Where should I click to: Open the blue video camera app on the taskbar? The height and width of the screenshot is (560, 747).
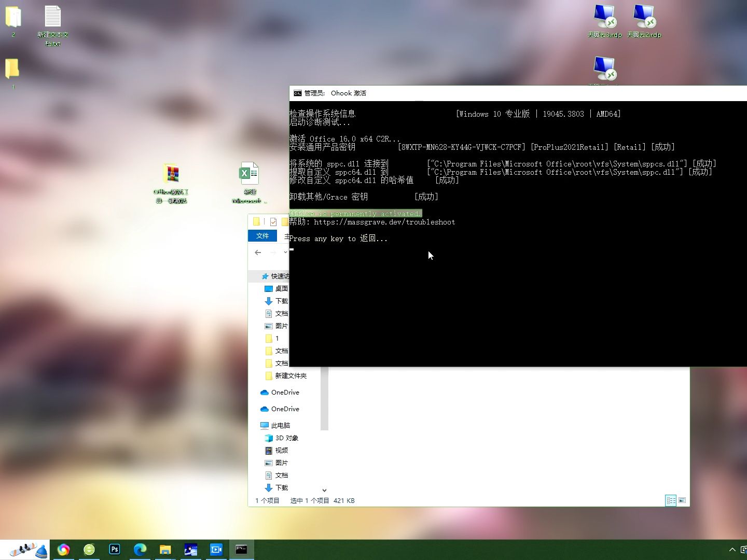tap(216, 550)
